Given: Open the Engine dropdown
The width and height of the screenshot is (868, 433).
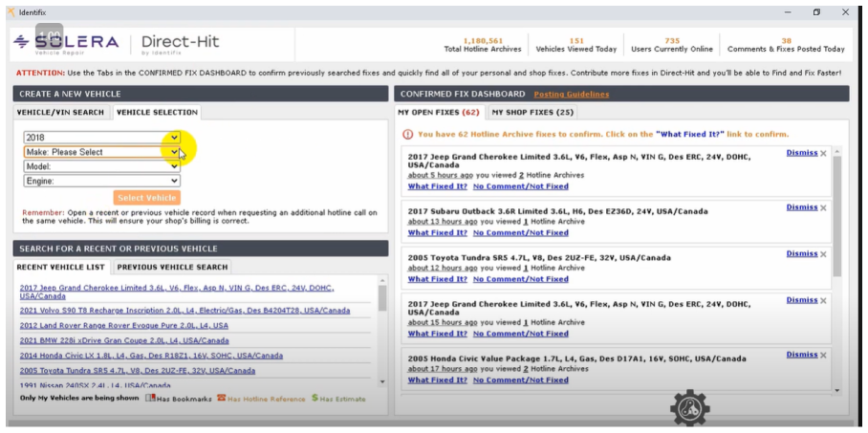Looking at the screenshot, I should [x=102, y=181].
